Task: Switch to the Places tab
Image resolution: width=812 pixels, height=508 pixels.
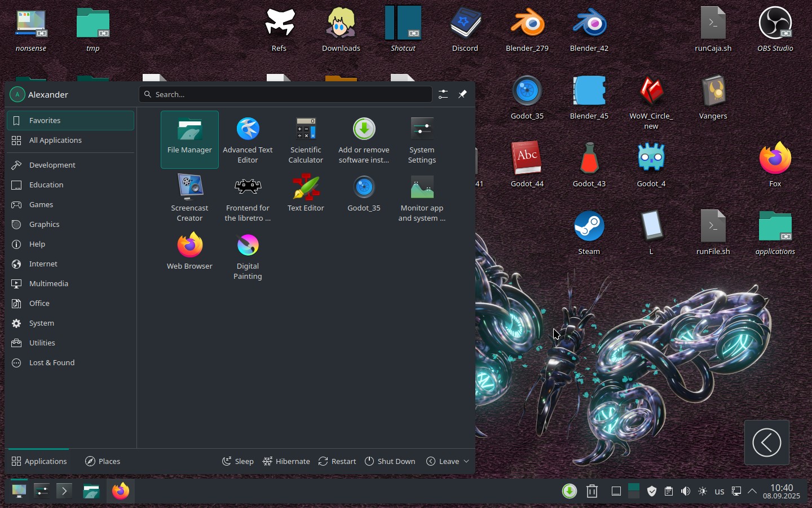Action: 102,461
